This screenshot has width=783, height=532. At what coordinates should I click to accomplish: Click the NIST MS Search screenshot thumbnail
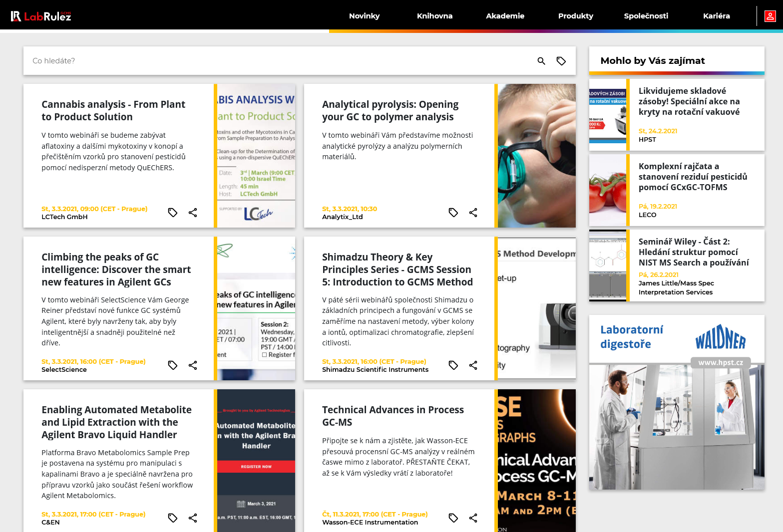click(x=608, y=266)
